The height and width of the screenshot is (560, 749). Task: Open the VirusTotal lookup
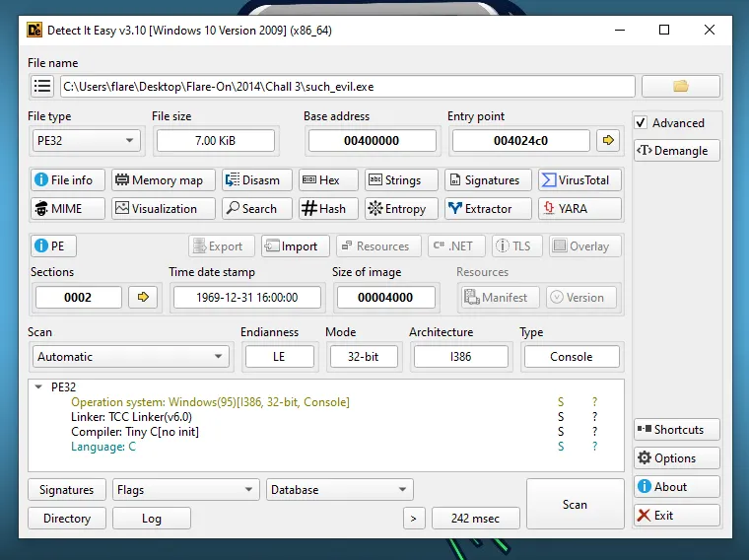click(579, 180)
